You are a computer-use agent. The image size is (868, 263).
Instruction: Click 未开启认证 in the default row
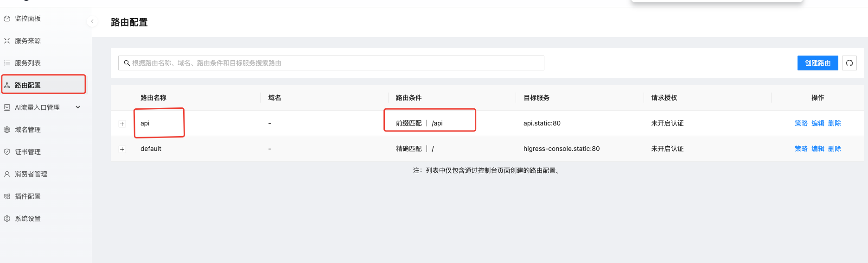(x=667, y=149)
